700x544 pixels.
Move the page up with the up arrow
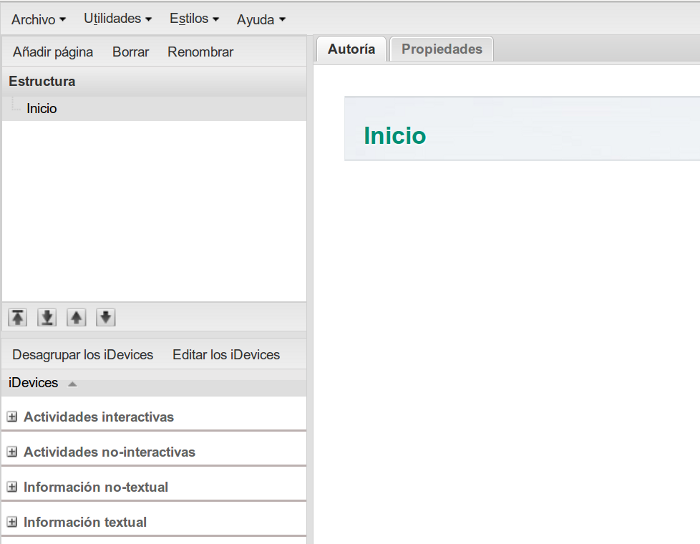point(76,318)
